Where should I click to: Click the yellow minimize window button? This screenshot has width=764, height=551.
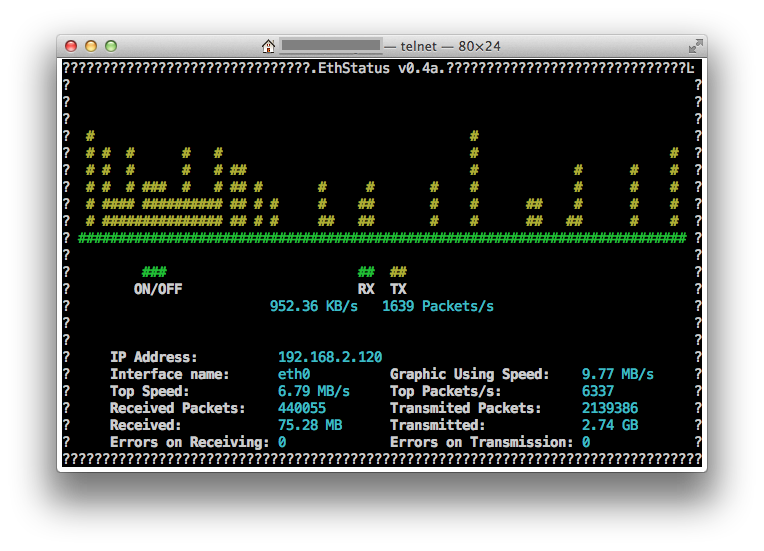click(91, 46)
